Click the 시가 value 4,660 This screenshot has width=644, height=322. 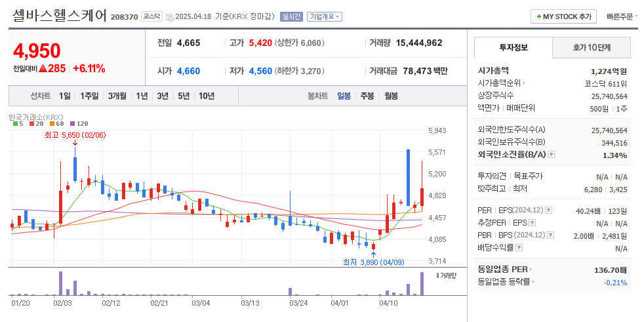coord(188,71)
